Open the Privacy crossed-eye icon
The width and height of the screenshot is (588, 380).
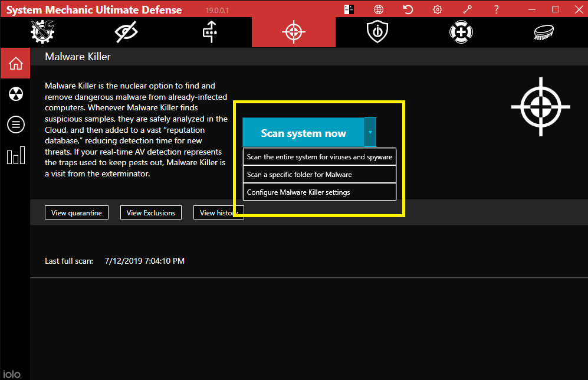tap(126, 32)
